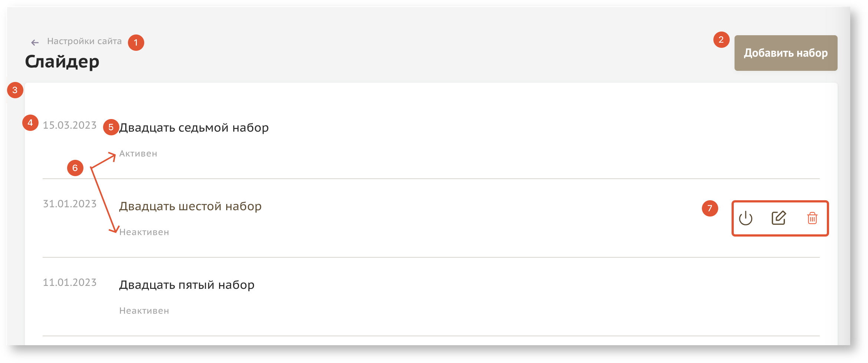Image resolution: width=868 pixels, height=363 pixels.
Task: Click 'Неактивен' status under 'Двадцать пятый набор'
Action: coord(144,311)
